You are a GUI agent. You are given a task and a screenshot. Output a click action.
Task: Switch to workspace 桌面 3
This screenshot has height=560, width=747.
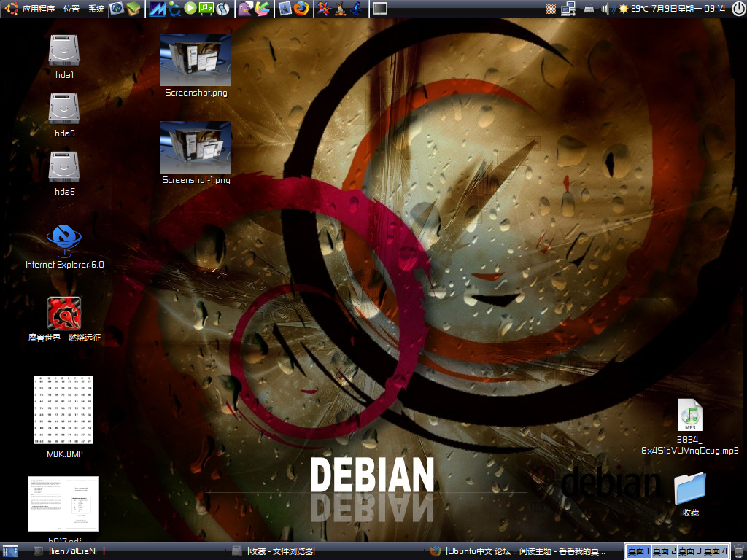690,551
